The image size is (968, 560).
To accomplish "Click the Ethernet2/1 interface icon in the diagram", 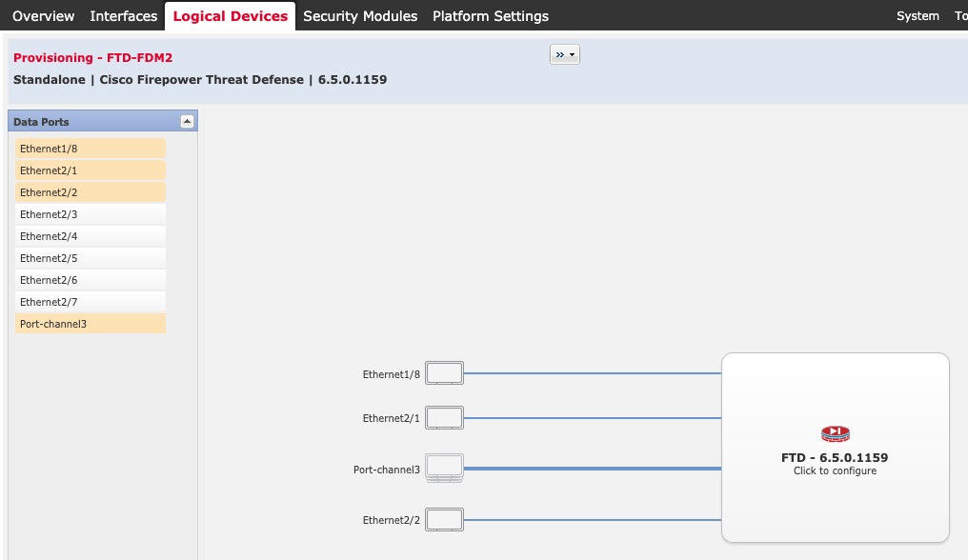I will pyautogui.click(x=444, y=417).
